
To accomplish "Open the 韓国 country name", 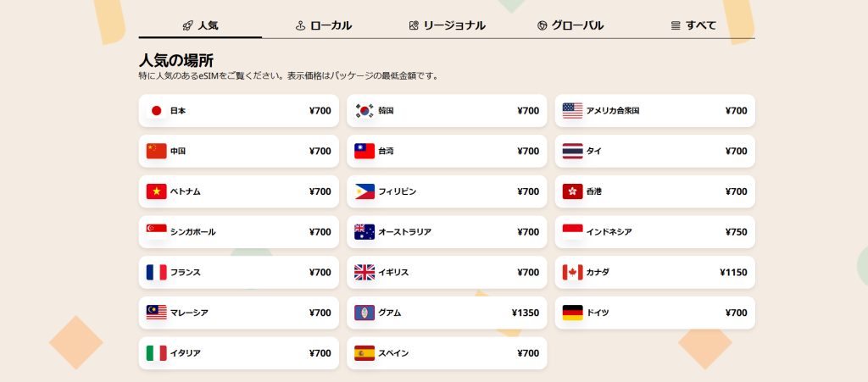I will coord(386,111).
